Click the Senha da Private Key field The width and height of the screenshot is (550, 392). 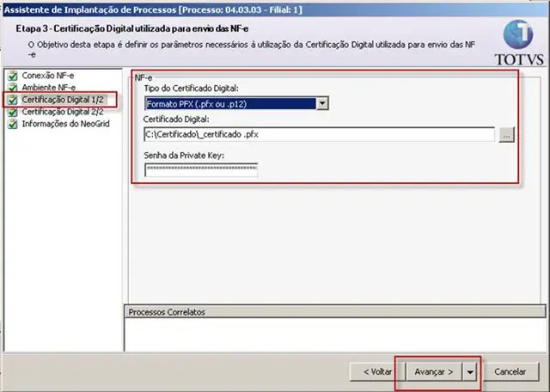(201, 170)
